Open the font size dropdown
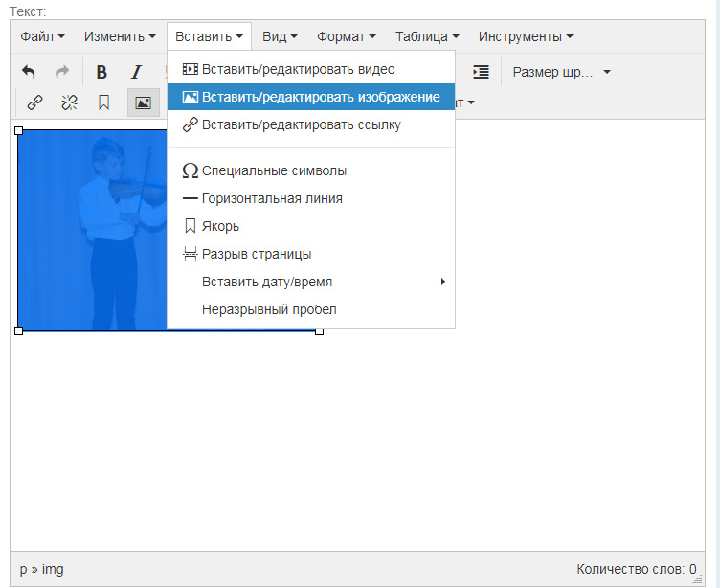Viewport: 720px width, 588px height. point(561,72)
